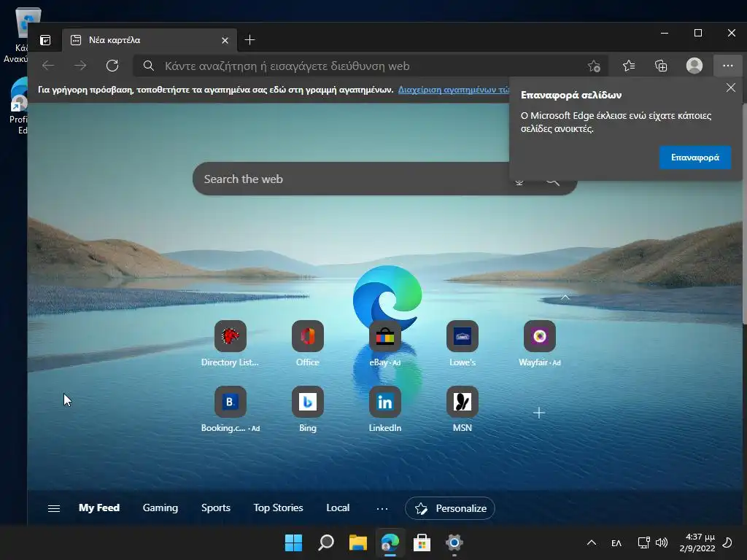
Task: Start voice search with microphone icon
Action: point(519,182)
